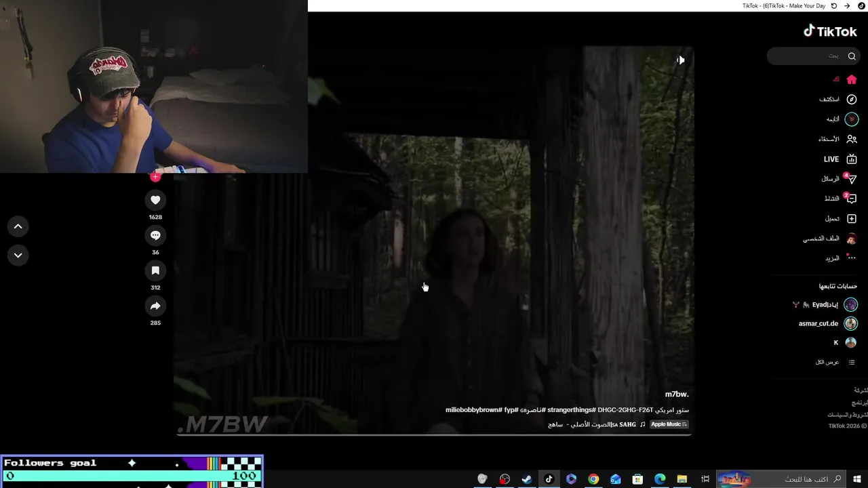Open the Windows Start button

pos(857,479)
